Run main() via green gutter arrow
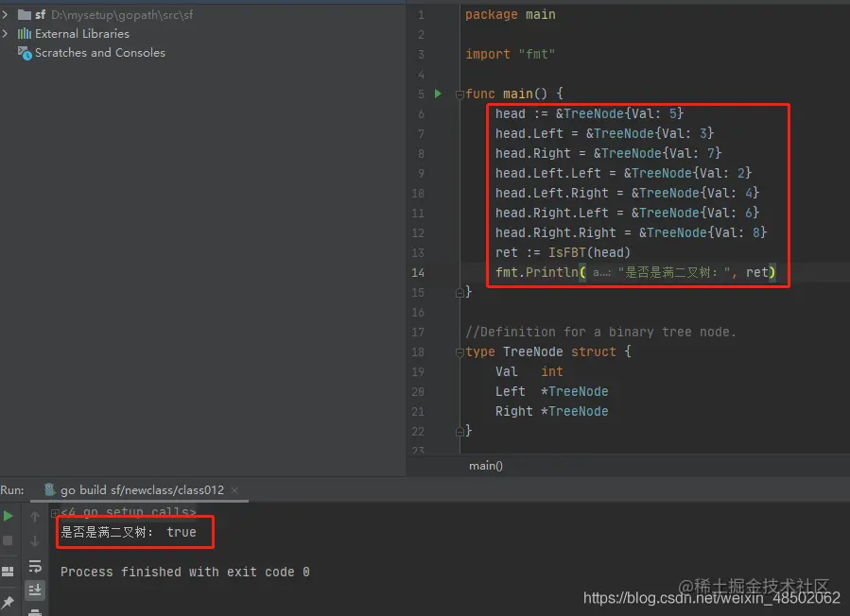 point(438,94)
